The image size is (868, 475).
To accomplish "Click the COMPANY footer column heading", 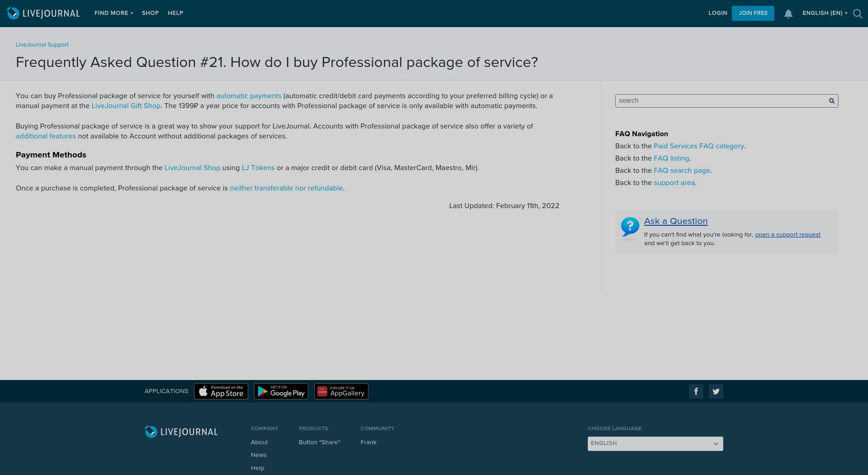I will pyautogui.click(x=264, y=428).
